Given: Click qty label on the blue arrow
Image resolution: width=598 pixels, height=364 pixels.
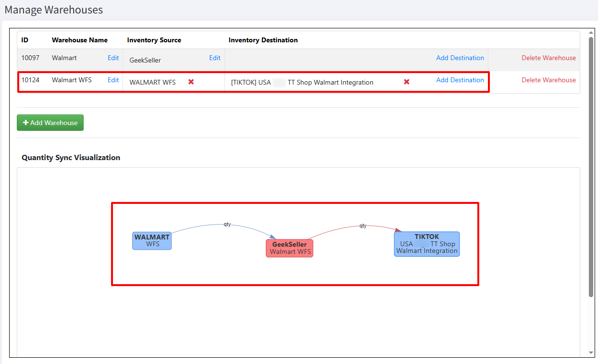Looking at the screenshot, I should click(x=227, y=224).
